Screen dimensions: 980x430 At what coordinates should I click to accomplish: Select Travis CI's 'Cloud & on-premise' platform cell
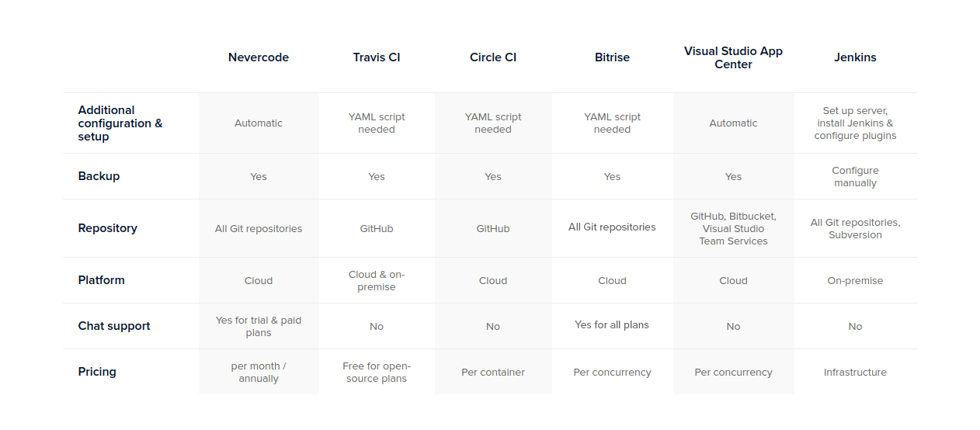[x=377, y=281]
